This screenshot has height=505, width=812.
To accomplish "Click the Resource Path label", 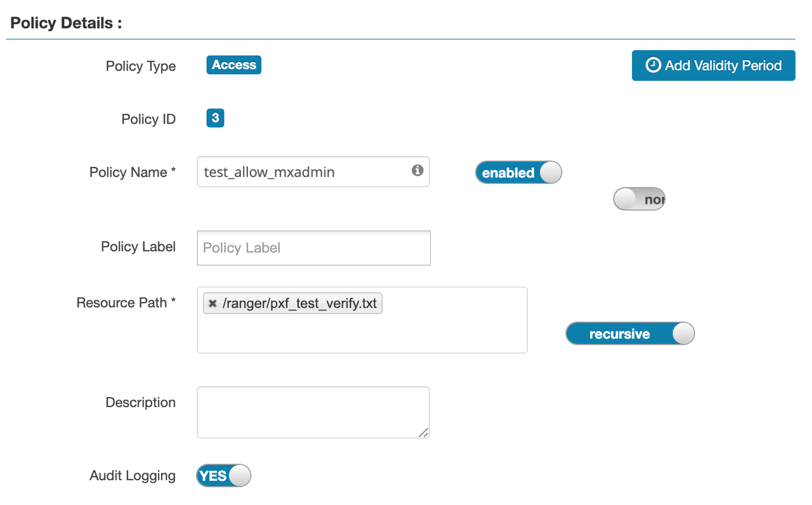I will pyautogui.click(x=126, y=303).
